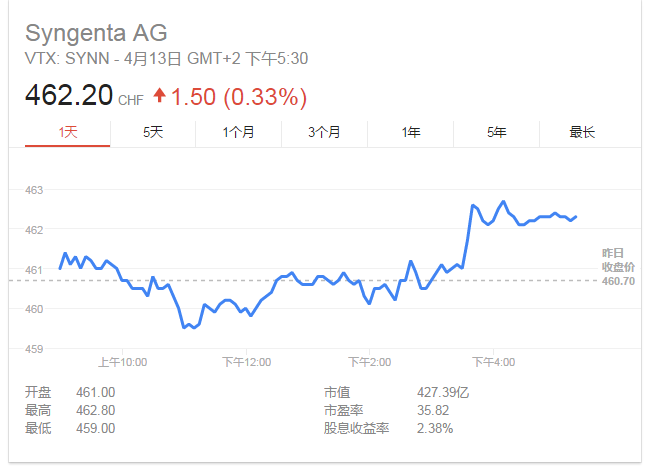Click the Syngenta AG company title
Screen dimensions: 649x467
coord(96,33)
